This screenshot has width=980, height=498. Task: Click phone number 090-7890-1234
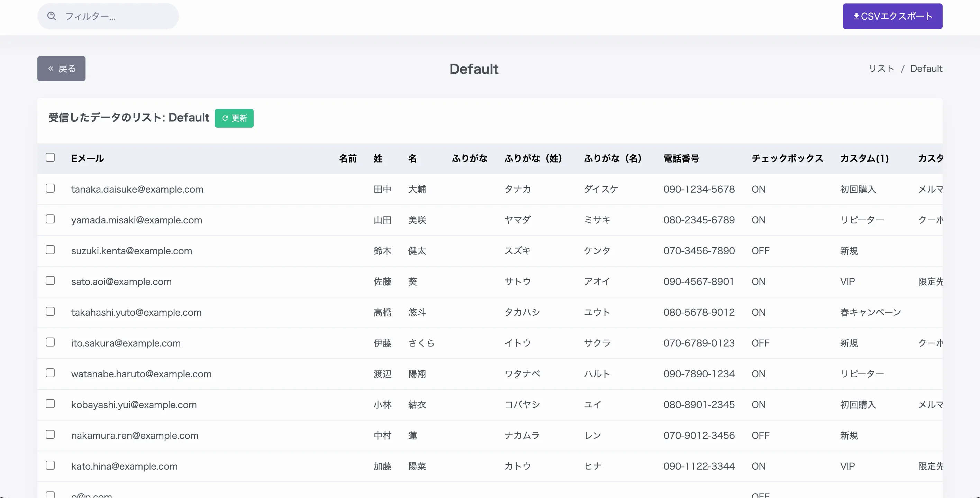(699, 374)
